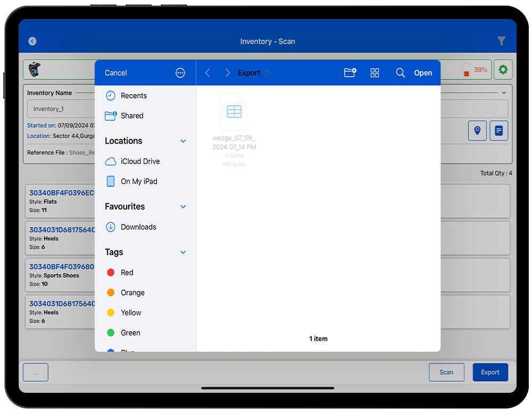Tap the back arrow in Inventory header
This screenshot has height=412, width=532.
(x=32, y=41)
